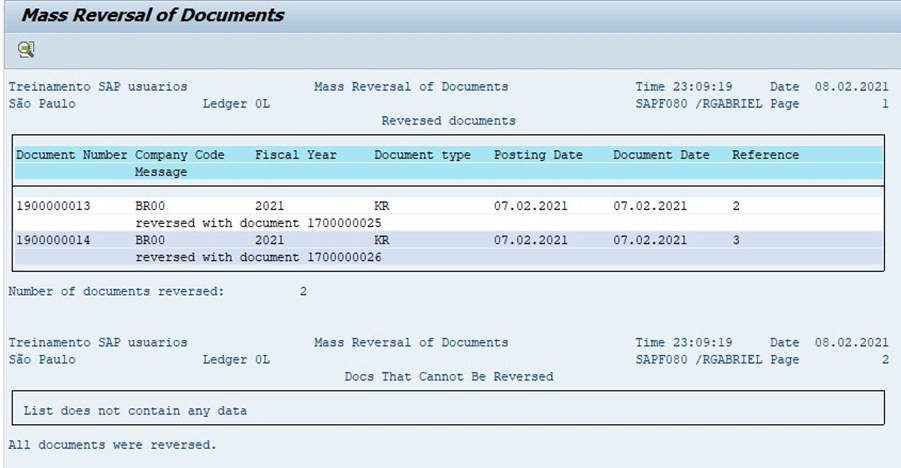Click the 'All documents were reversed.' message

[112, 445]
